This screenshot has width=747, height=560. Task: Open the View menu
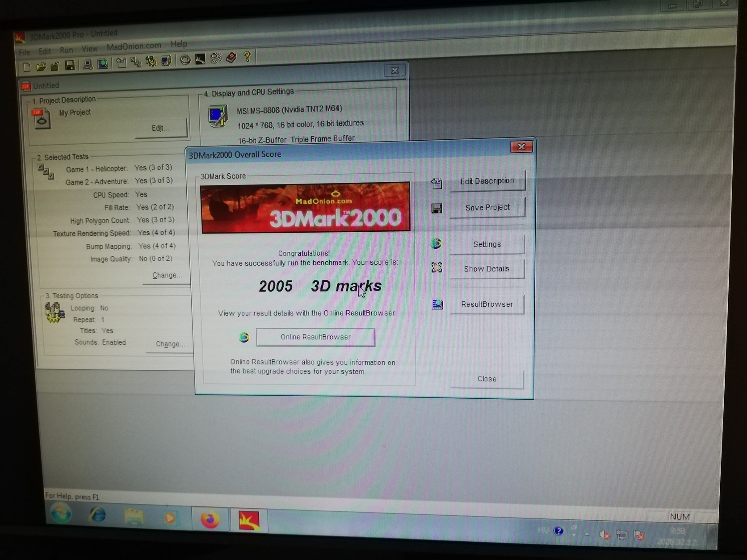point(89,49)
